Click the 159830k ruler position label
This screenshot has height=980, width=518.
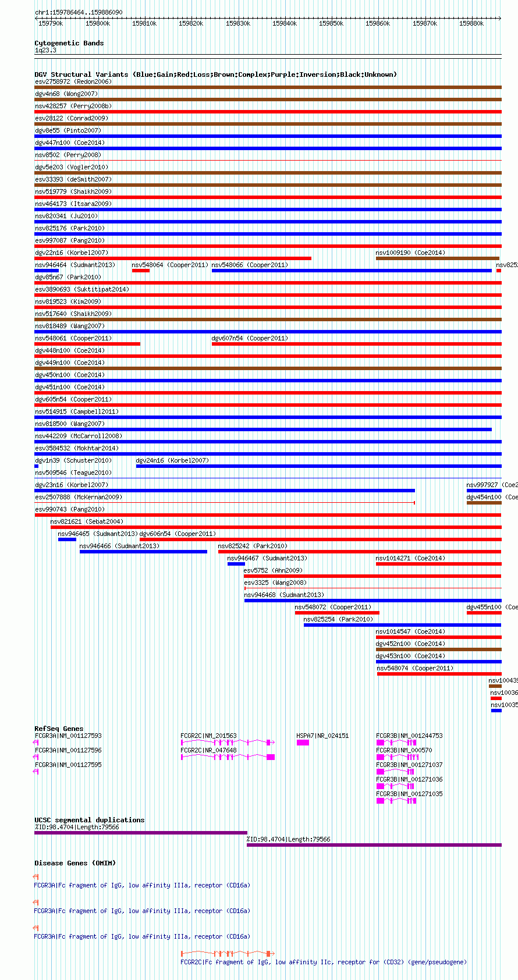[238, 23]
